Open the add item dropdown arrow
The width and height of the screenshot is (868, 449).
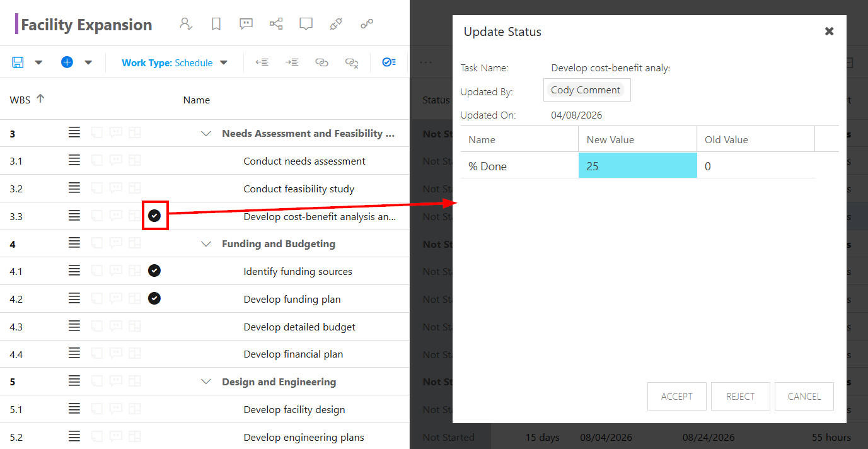[88, 62]
